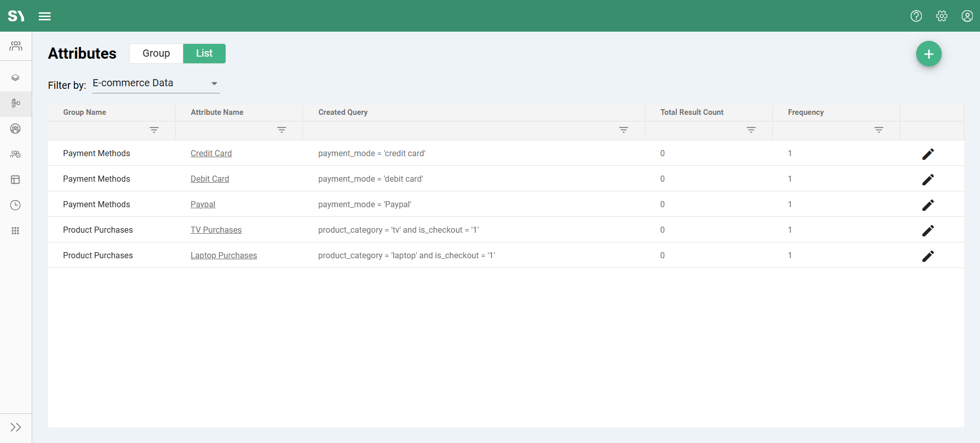980x443 pixels.
Task: Click the help question mark icon
Action: tap(916, 16)
